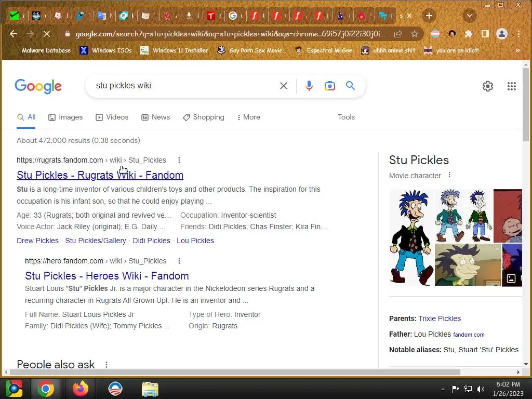532x399 pixels.
Task: Open the Extensions puzzle piece menu
Action: [469, 34]
